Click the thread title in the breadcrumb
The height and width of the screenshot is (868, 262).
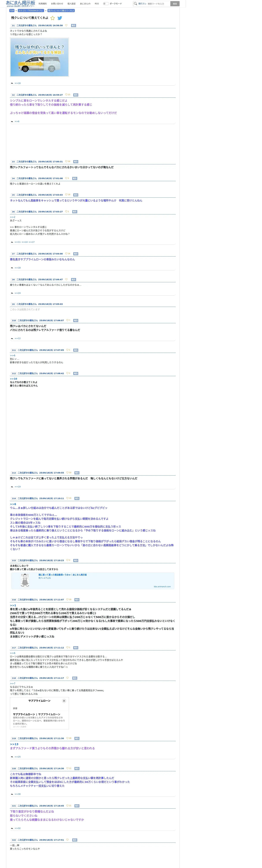tap(61, 10)
